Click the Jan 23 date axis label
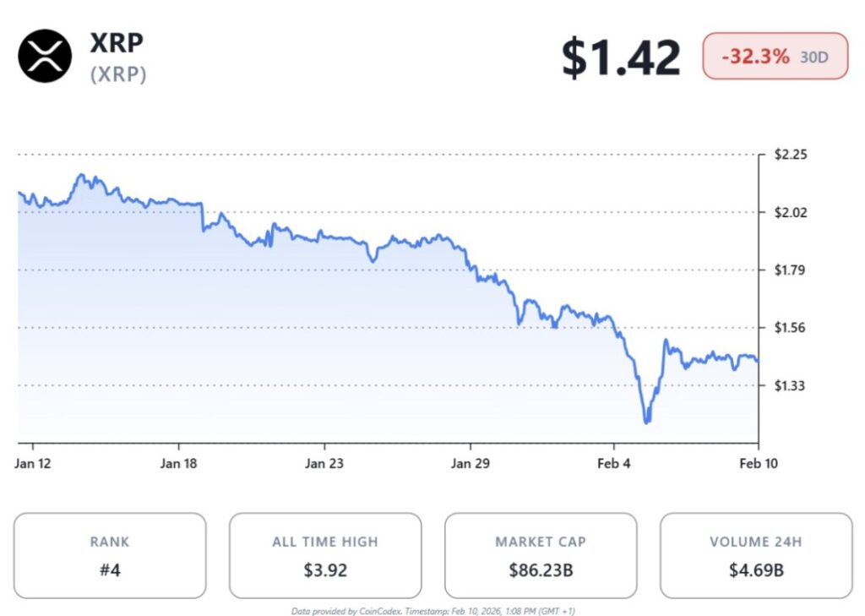 (x=325, y=463)
